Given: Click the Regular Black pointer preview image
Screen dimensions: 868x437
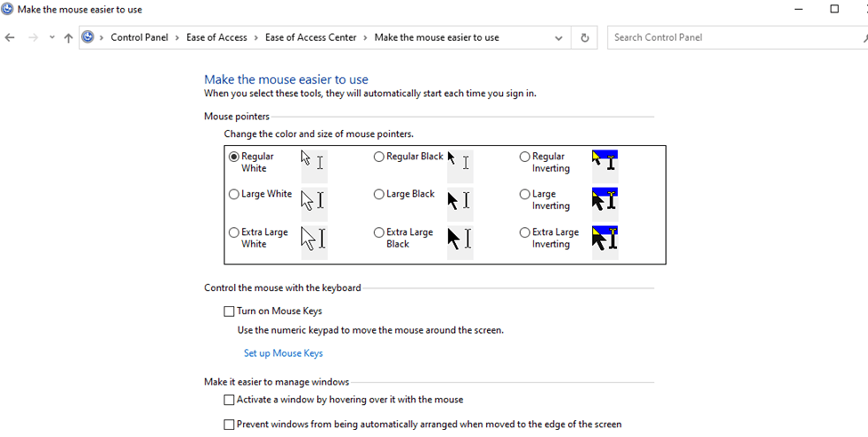Looking at the screenshot, I should point(459,166).
